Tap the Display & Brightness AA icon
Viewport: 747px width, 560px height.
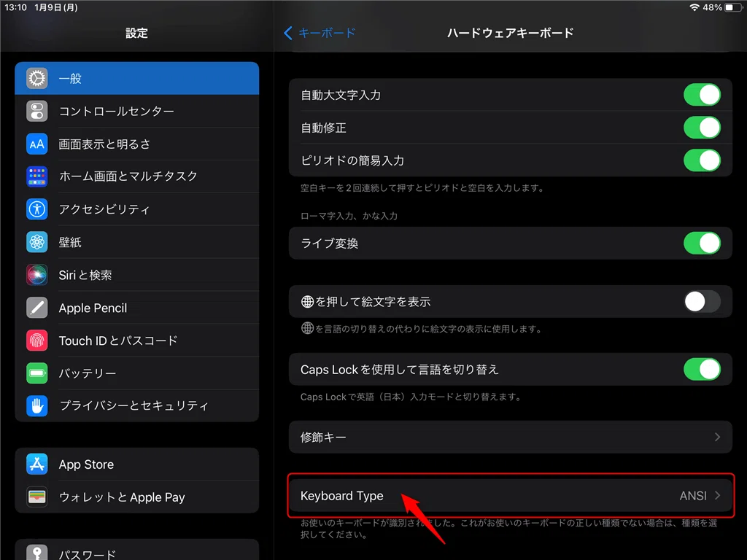coord(37,144)
